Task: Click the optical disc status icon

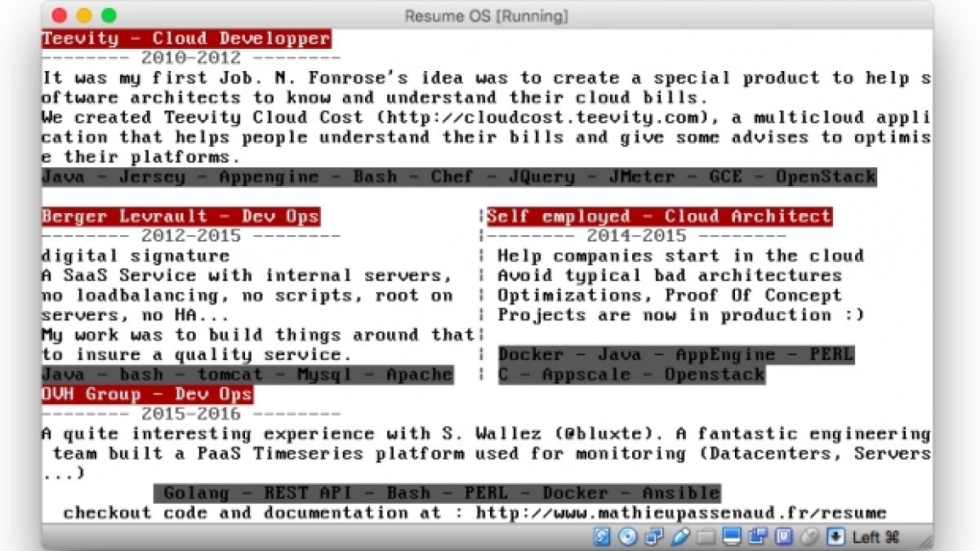Action: (x=628, y=536)
